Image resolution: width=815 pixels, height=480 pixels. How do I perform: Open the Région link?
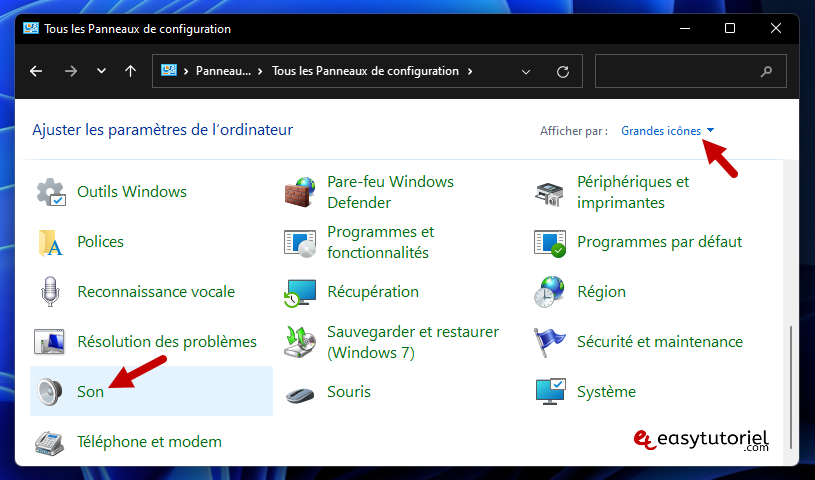pos(601,292)
